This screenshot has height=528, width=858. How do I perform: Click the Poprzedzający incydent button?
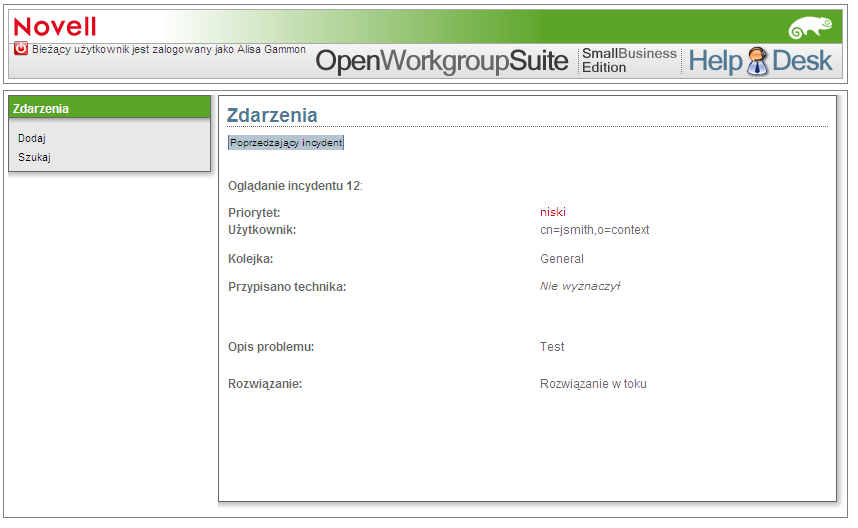[x=286, y=143]
